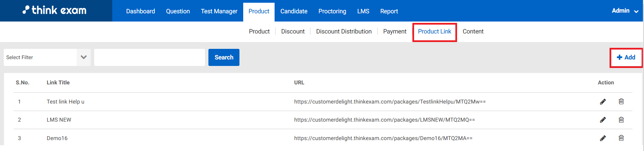The height and width of the screenshot is (151, 644).
Task: Switch to the Test Manager tab
Action: (219, 11)
